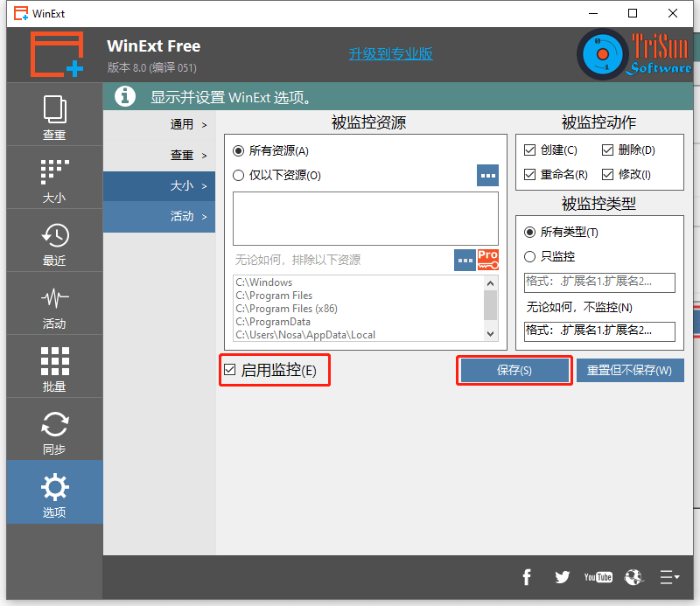700x606 pixels.
Task: Open the YouTube icon in footer
Action: click(598, 577)
